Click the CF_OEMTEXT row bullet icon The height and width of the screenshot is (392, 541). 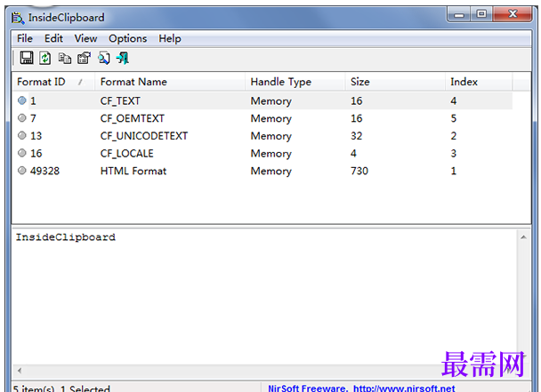[x=21, y=118]
